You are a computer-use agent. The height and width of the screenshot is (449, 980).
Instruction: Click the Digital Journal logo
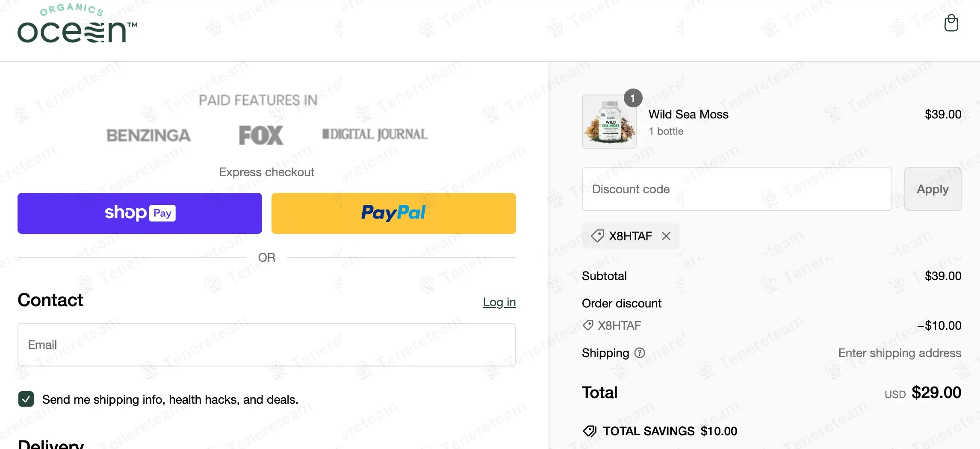pyautogui.click(x=375, y=134)
